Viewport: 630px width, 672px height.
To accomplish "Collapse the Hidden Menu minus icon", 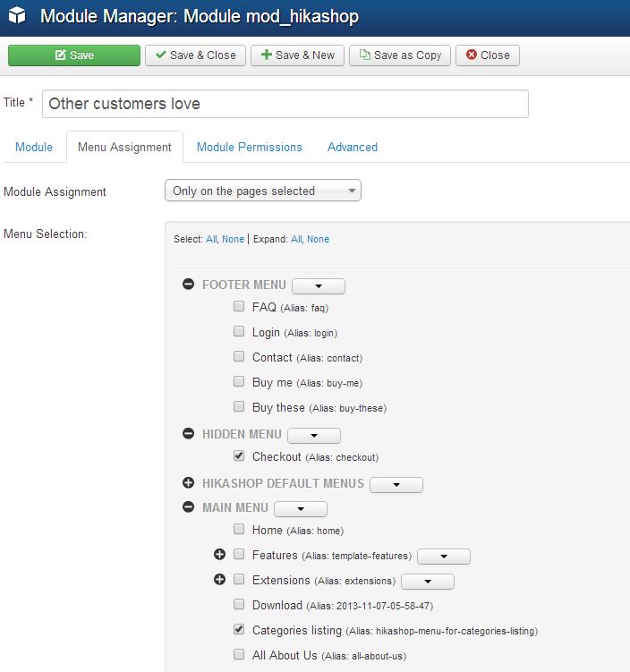I will (x=189, y=434).
